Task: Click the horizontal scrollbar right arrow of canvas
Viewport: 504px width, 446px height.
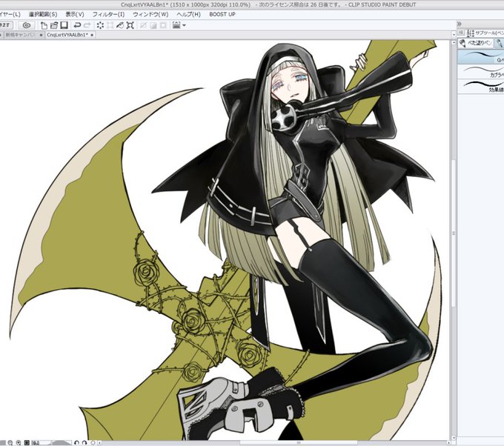Action: pyautogui.click(x=449, y=443)
